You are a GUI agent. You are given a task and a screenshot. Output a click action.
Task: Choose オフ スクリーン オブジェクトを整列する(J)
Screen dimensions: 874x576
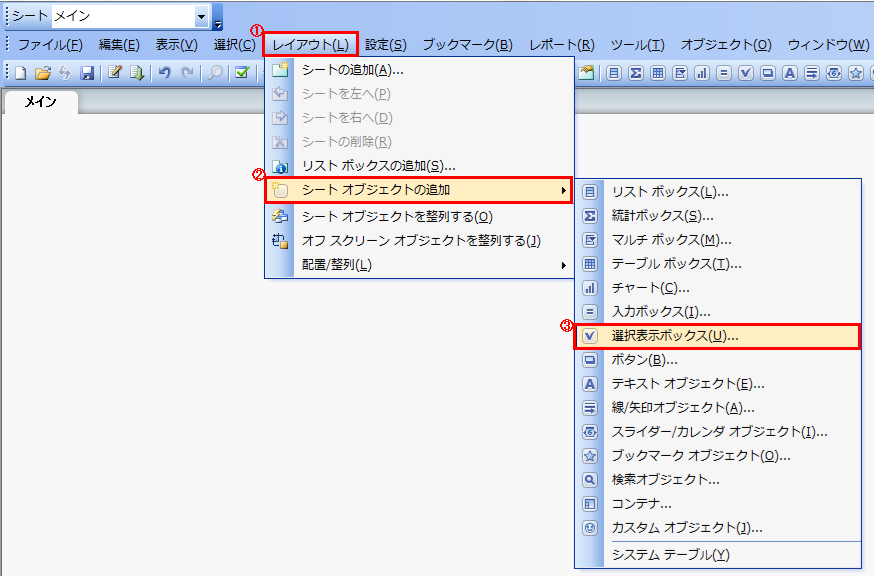pos(419,241)
